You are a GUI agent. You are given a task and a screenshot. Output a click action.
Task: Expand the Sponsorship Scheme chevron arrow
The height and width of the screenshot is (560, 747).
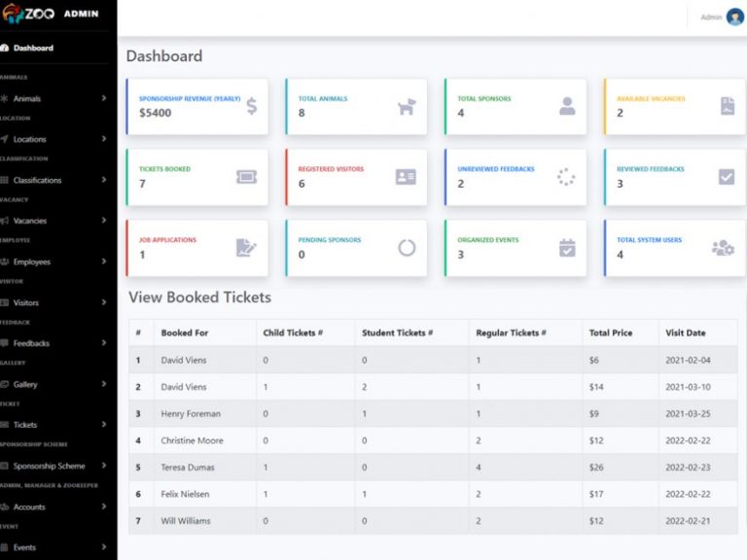pos(104,466)
